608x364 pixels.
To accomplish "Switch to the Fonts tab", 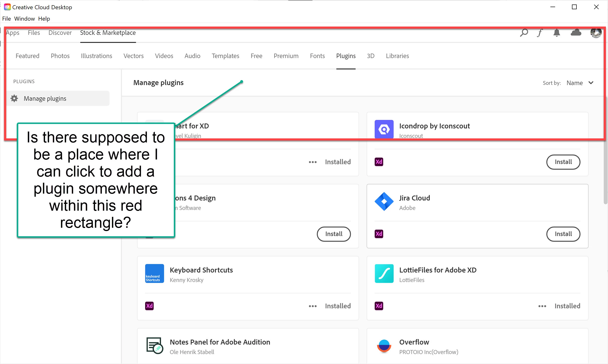I will [x=317, y=56].
